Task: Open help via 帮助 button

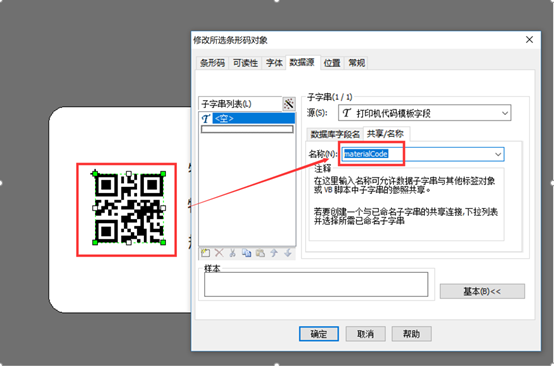Action: (x=412, y=333)
